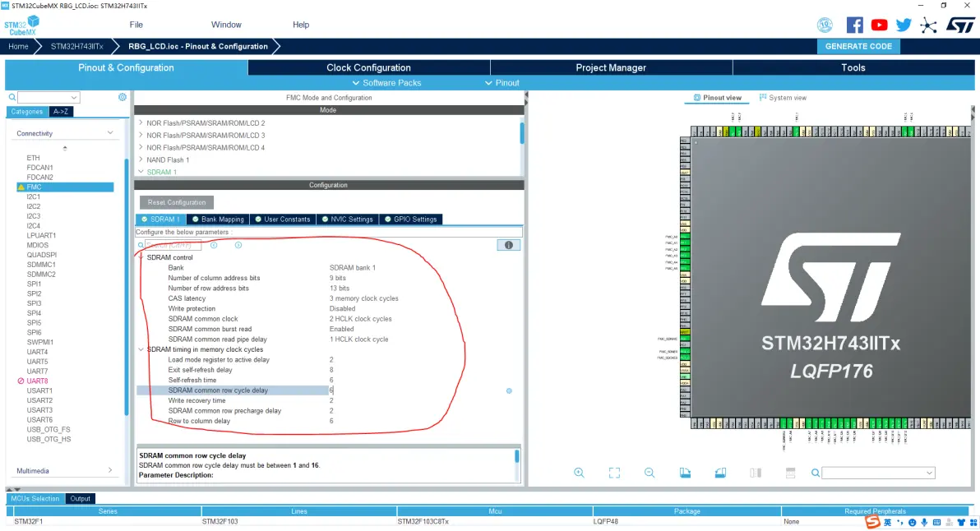The height and width of the screenshot is (531, 980).
Task: Zoom out of the pinout view
Action: click(x=649, y=473)
